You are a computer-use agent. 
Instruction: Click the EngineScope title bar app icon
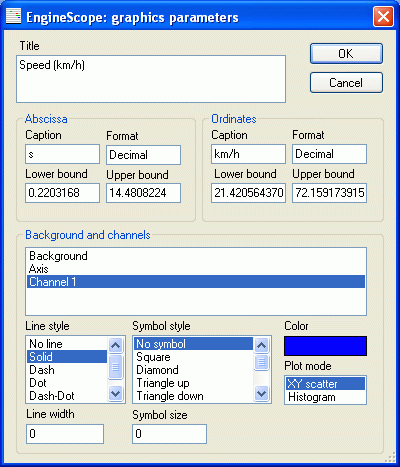(13, 16)
